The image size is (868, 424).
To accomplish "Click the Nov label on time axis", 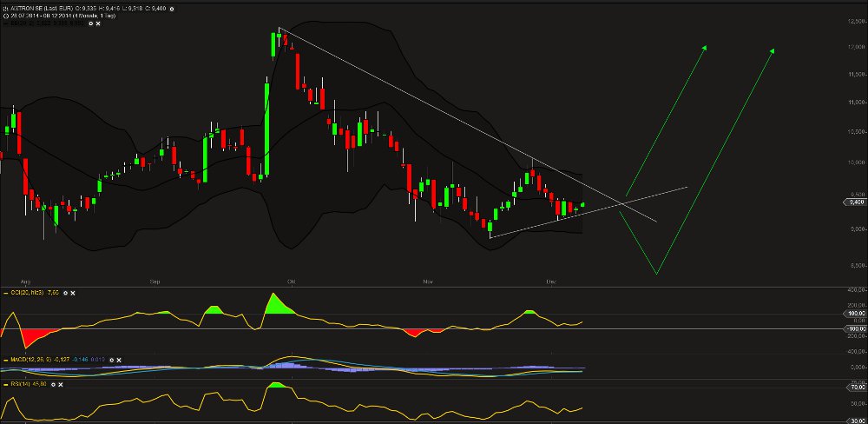I will pyautogui.click(x=427, y=282).
